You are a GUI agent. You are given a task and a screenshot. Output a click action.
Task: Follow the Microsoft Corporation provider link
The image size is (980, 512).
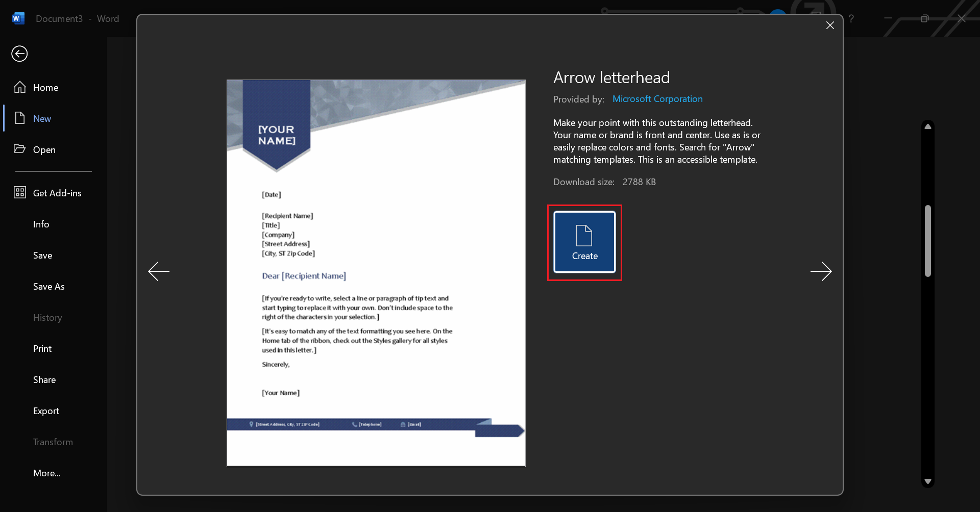click(657, 99)
